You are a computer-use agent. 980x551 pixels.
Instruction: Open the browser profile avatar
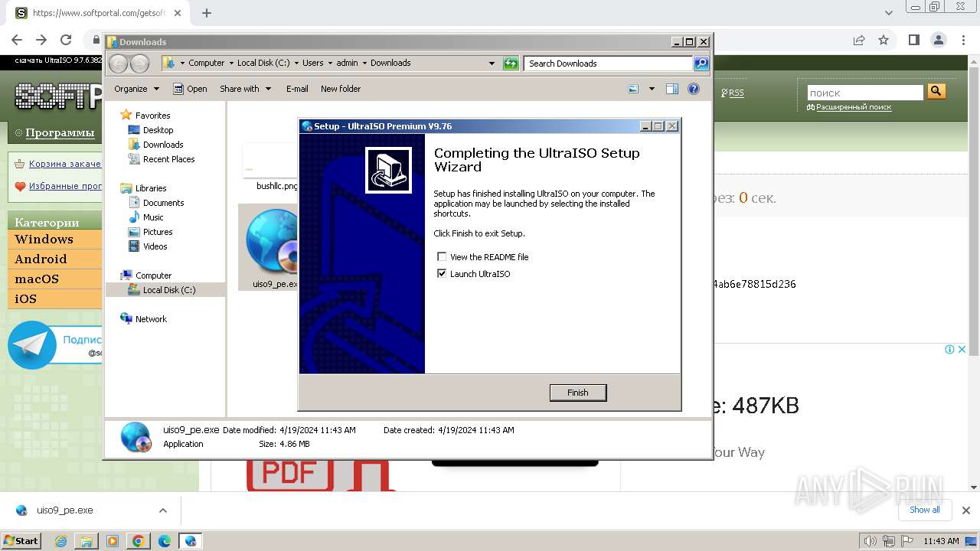click(938, 40)
